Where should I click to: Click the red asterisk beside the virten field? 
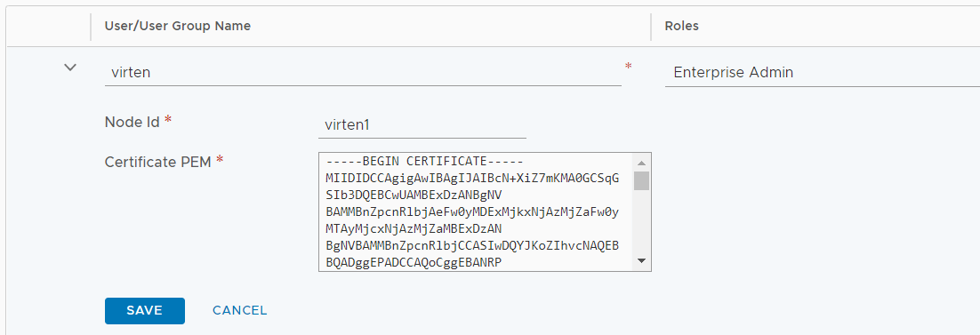tap(628, 67)
